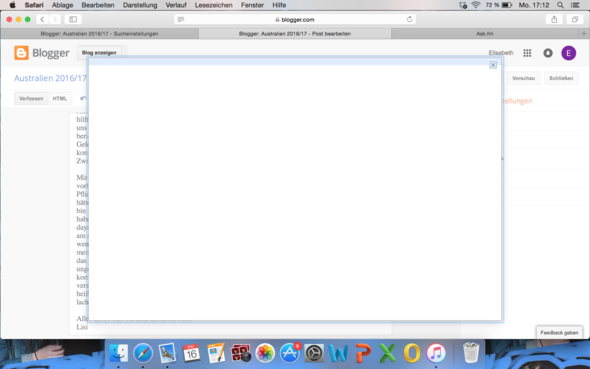
Task: Switch to Sucheinstellungen tab
Action: tap(99, 33)
